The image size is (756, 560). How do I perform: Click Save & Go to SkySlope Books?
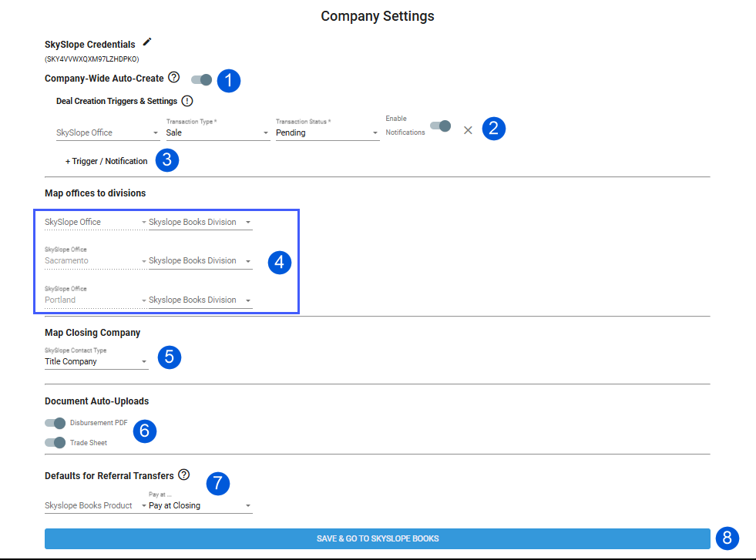(x=377, y=538)
